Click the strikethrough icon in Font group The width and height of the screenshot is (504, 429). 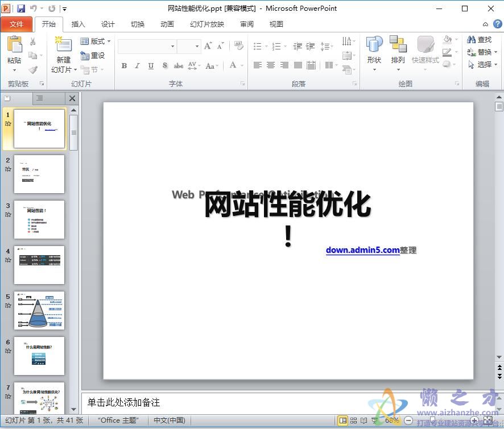pos(178,65)
